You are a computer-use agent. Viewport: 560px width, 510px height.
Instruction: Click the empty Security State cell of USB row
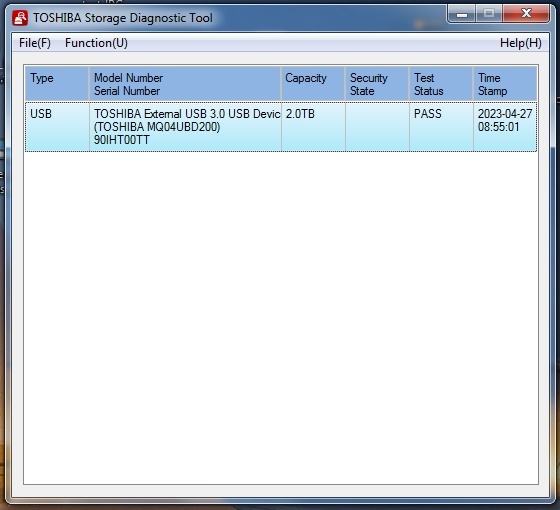click(377, 127)
